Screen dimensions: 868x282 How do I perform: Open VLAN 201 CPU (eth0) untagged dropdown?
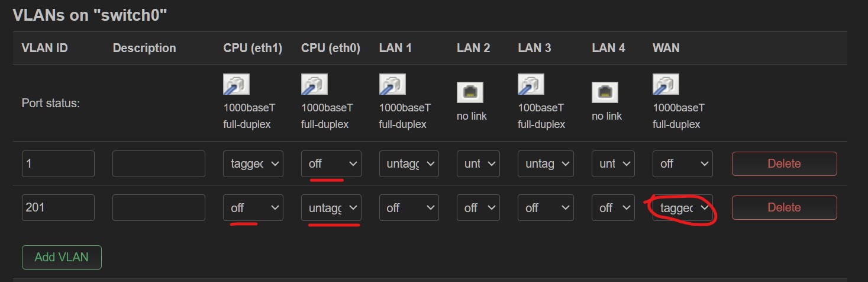click(331, 208)
